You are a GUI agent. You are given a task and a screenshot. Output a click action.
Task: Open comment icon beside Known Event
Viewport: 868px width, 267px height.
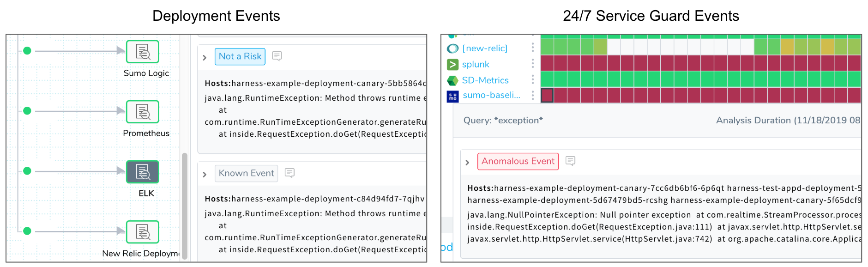point(289,173)
